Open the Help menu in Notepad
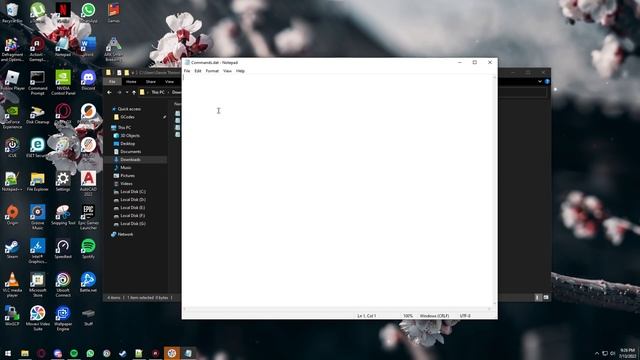This screenshot has width=640, height=360. coord(240,71)
